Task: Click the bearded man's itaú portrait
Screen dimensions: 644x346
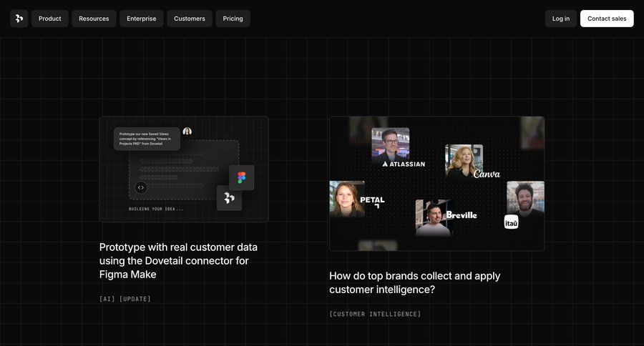Action: (526, 198)
